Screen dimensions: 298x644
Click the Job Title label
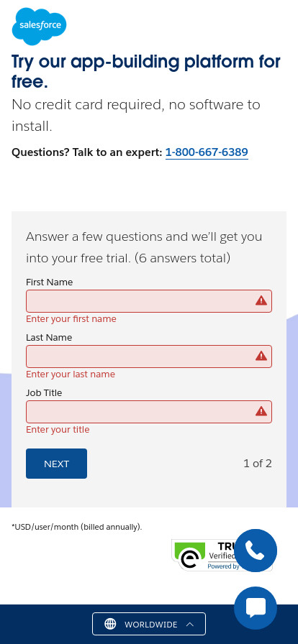[x=44, y=392]
